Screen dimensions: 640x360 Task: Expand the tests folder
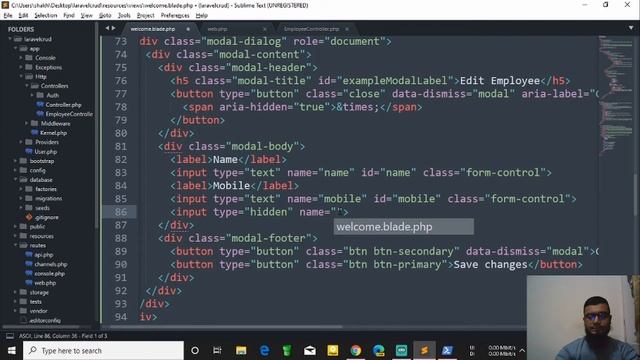pos(16,302)
